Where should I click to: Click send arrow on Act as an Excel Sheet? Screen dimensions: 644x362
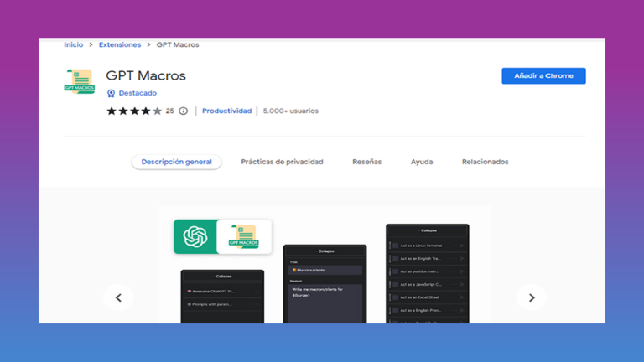pos(462,297)
